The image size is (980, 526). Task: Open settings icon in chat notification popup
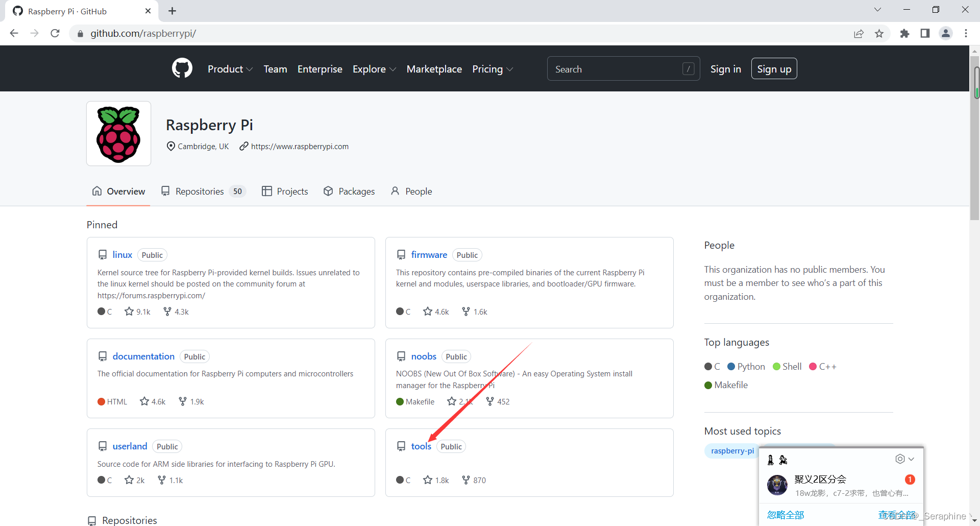point(900,459)
